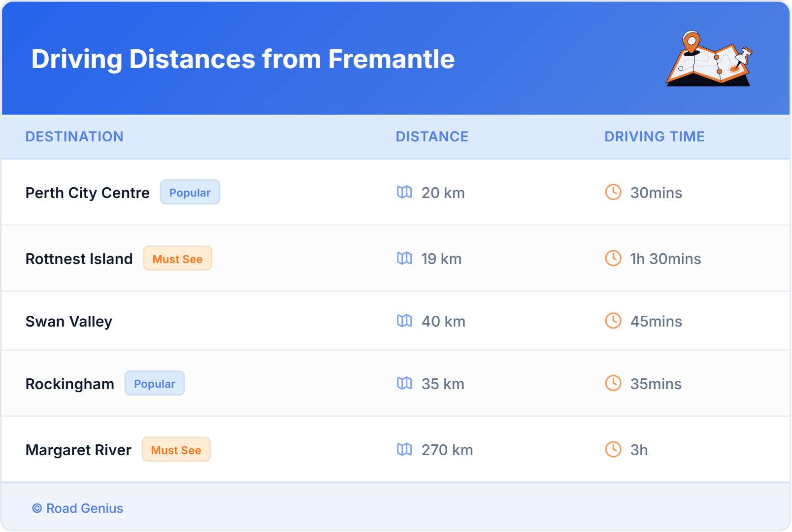Click the map icon beside Margaret River distance

click(x=405, y=450)
